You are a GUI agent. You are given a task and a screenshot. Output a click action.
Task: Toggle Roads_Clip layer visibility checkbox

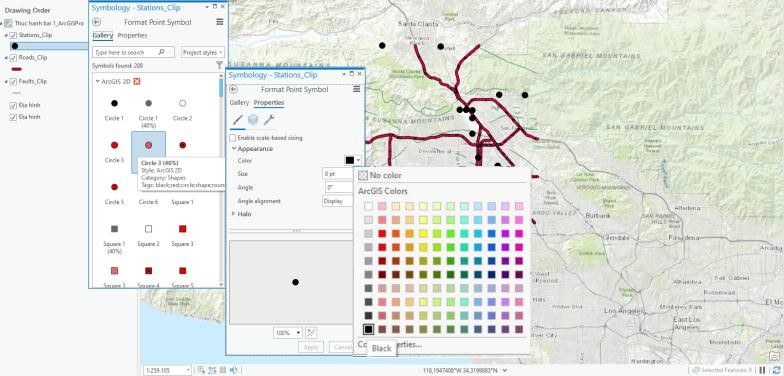tap(14, 58)
